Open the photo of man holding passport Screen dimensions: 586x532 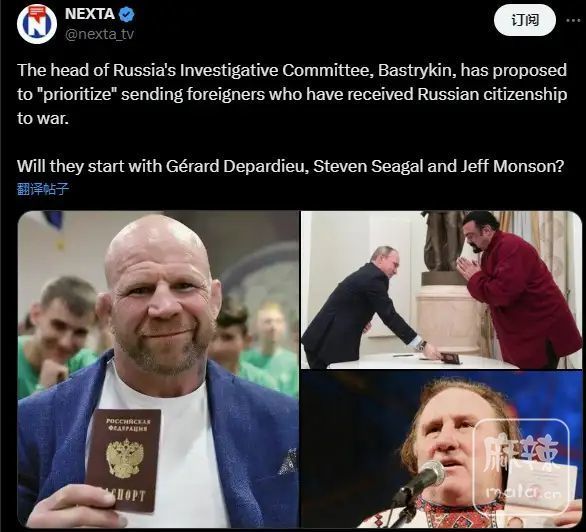tap(158, 369)
